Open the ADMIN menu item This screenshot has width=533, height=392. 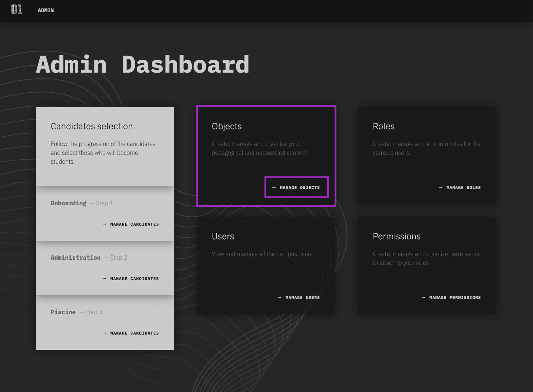pyautogui.click(x=46, y=10)
